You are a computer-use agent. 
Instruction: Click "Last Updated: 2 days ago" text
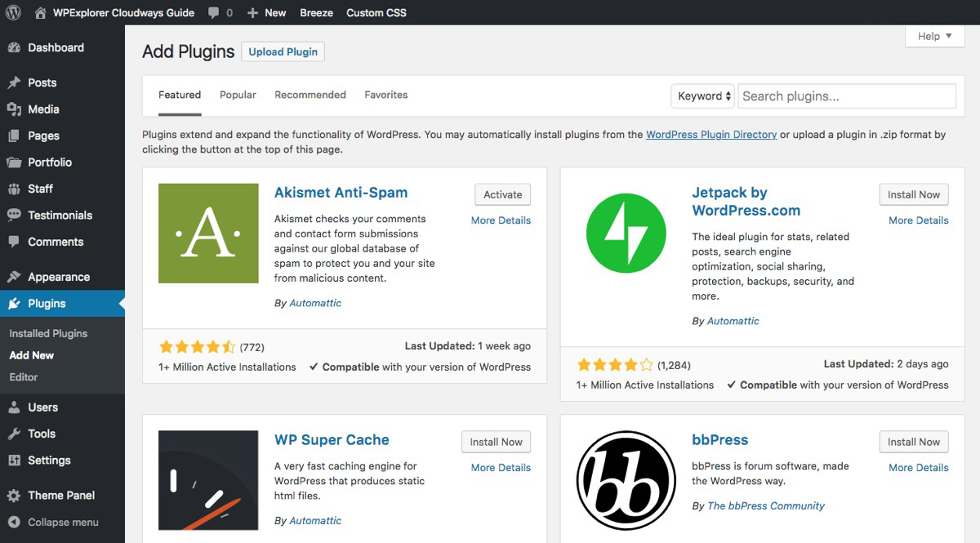(x=886, y=364)
